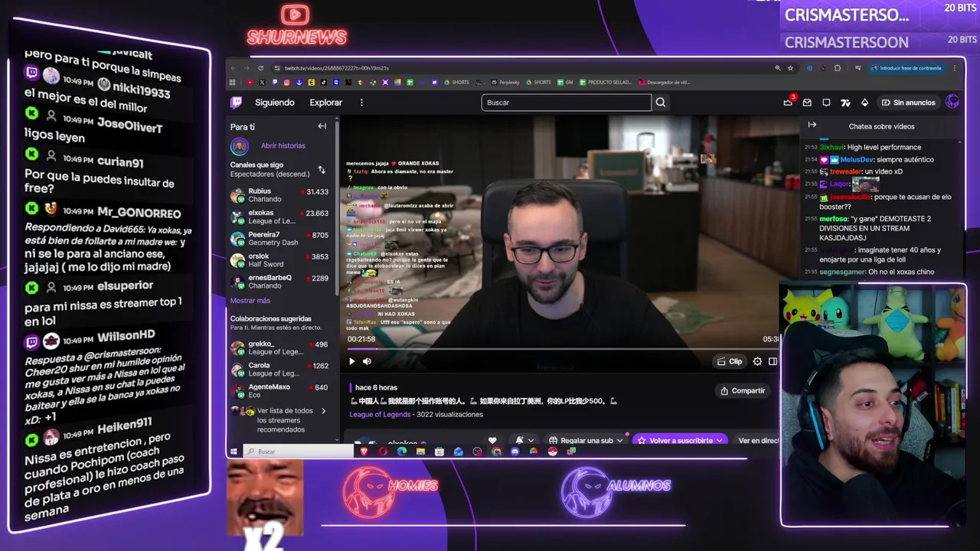The width and height of the screenshot is (980, 551).
Task: Open the browser three-dot menu
Action: click(x=955, y=68)
